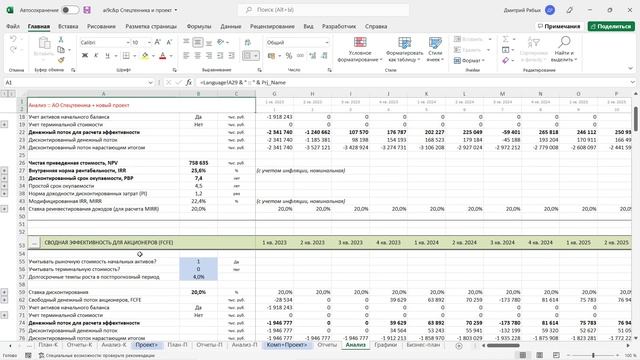Switch to the Рецензирование ribbon tab
This screenshot has width=640, height=360.
272,26
